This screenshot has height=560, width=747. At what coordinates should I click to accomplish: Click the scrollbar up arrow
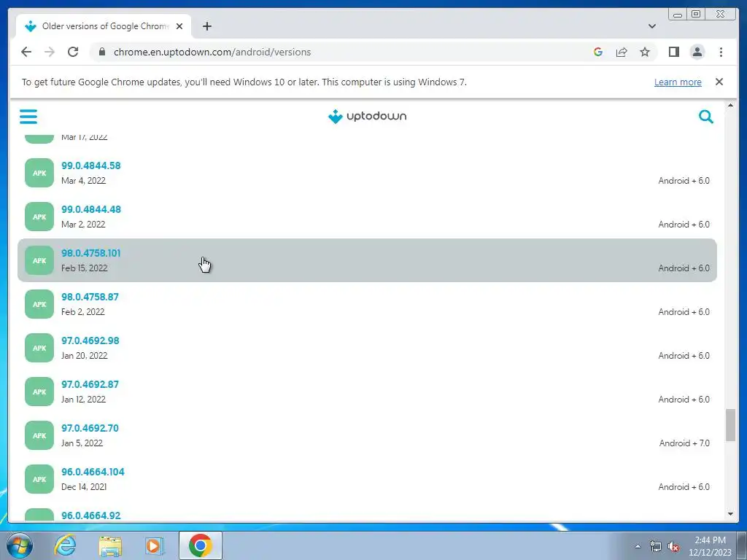coord(730,105)
